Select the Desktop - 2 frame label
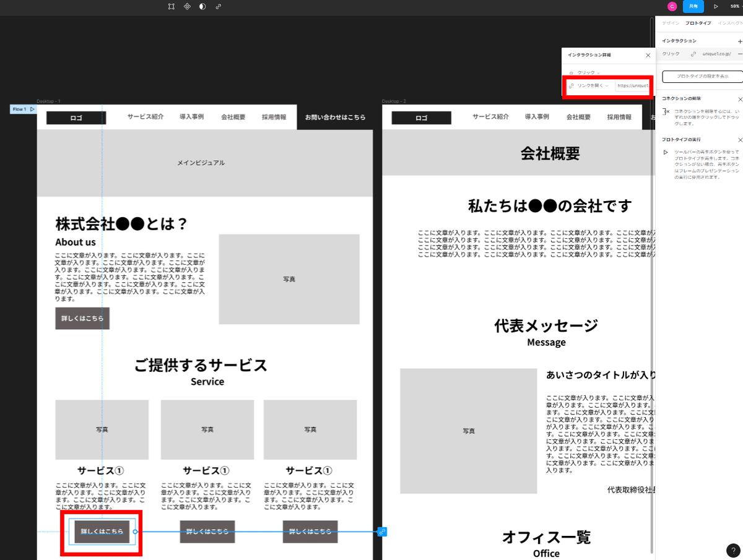 click(394, 101)
